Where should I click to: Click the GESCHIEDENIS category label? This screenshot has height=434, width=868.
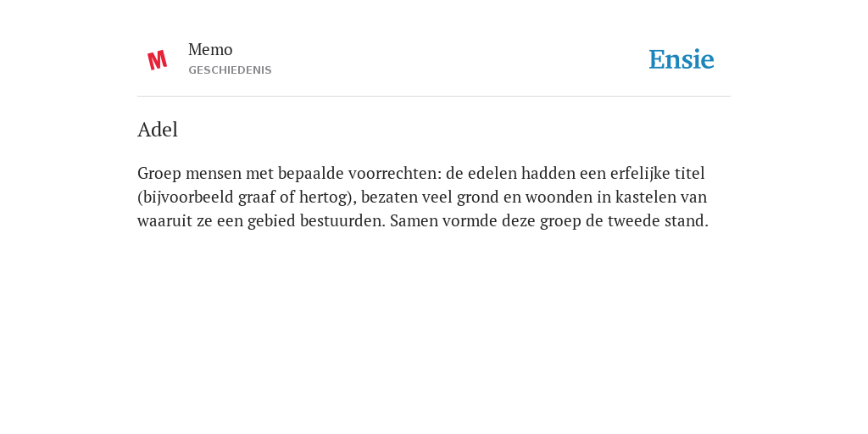click(230, 70)
